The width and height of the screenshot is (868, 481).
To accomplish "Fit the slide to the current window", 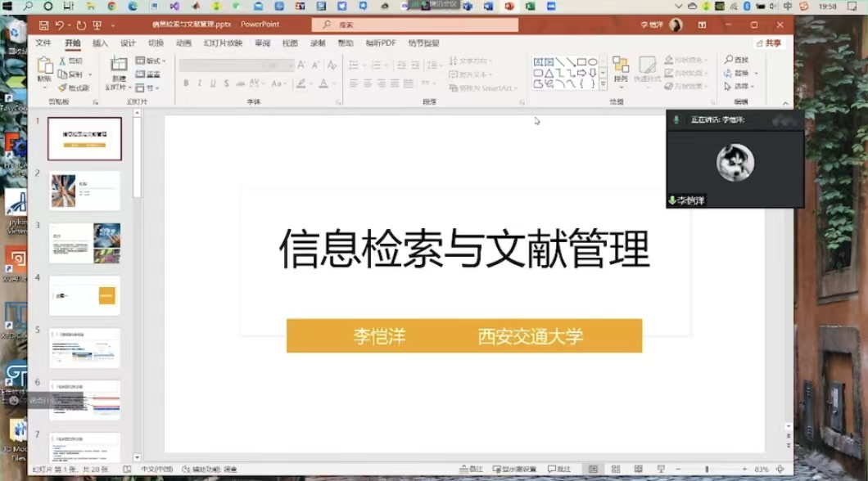I will [780, 470].
